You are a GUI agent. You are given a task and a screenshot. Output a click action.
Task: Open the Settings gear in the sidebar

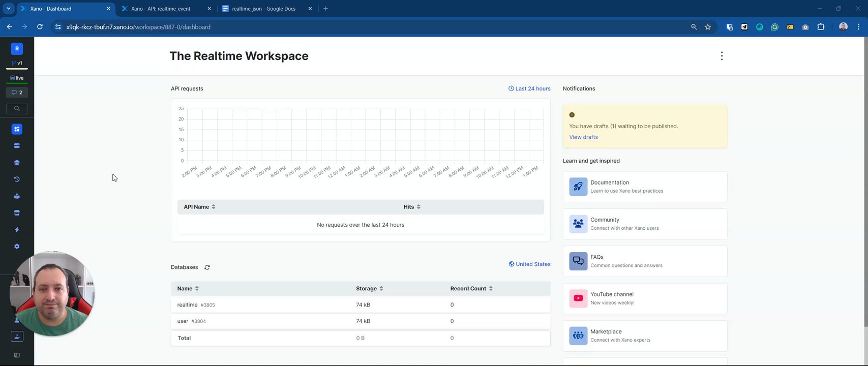(17, 247)
